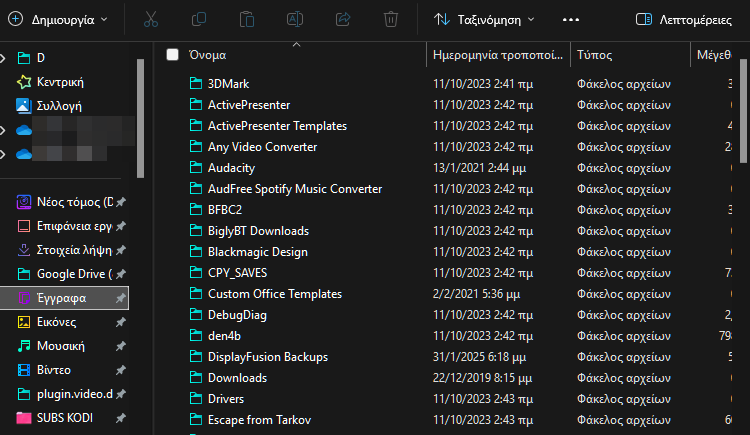Select Any Video Converter folder
This screenshot has height=435, width=750.
tap(262, 147)
